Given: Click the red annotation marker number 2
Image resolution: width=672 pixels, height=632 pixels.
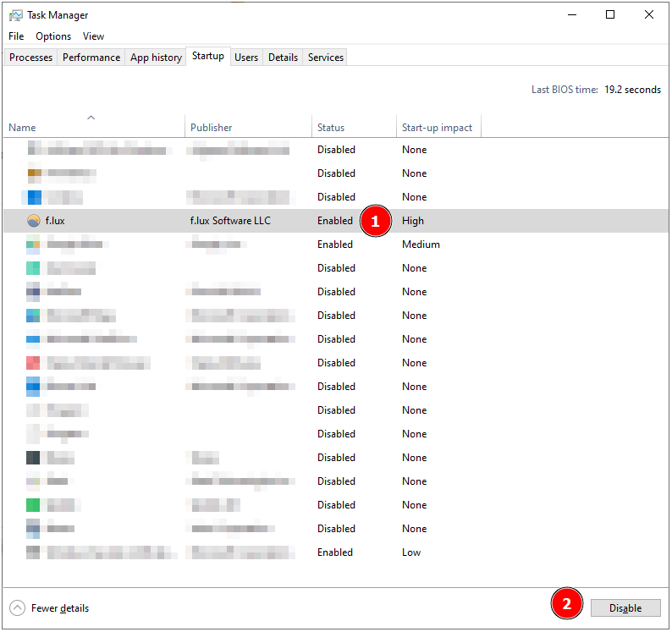Looking at the screenshot, I should click(x=567, y=605).
